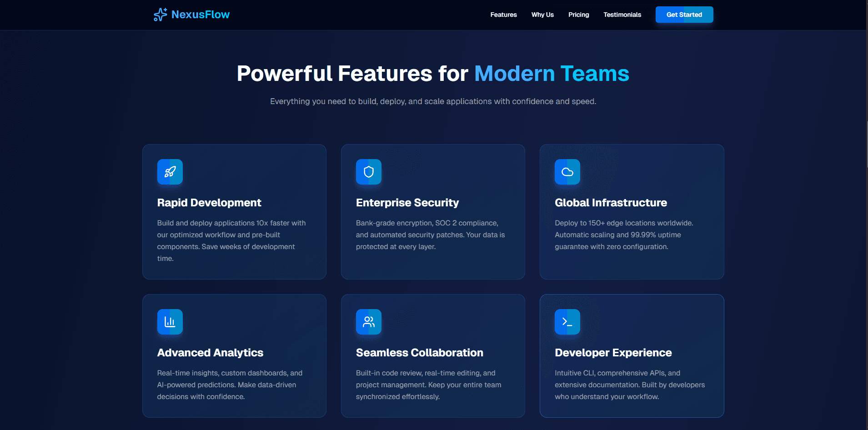Click the NexusFlow sparkle logo icon
The image size is (868, 430).
160,15
